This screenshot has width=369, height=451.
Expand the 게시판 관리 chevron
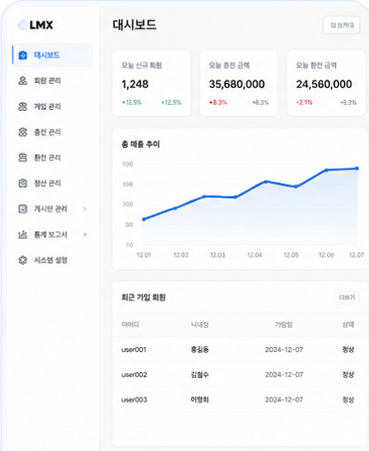[x=85, y=209]
